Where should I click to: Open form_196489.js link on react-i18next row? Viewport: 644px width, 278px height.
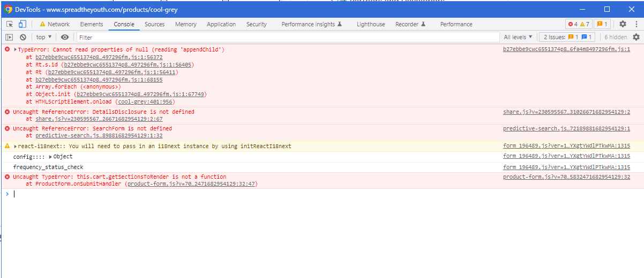[x=566, y=146]
